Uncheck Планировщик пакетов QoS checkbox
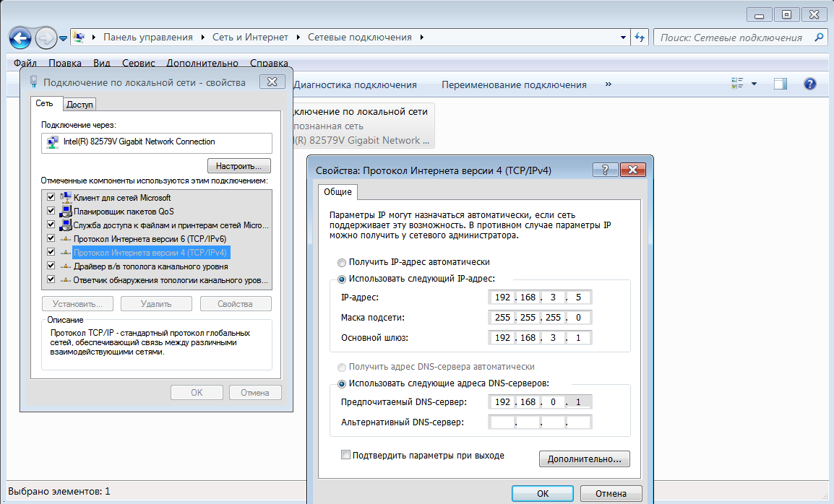Screen dimensions: 834x504 click(51, 211)
